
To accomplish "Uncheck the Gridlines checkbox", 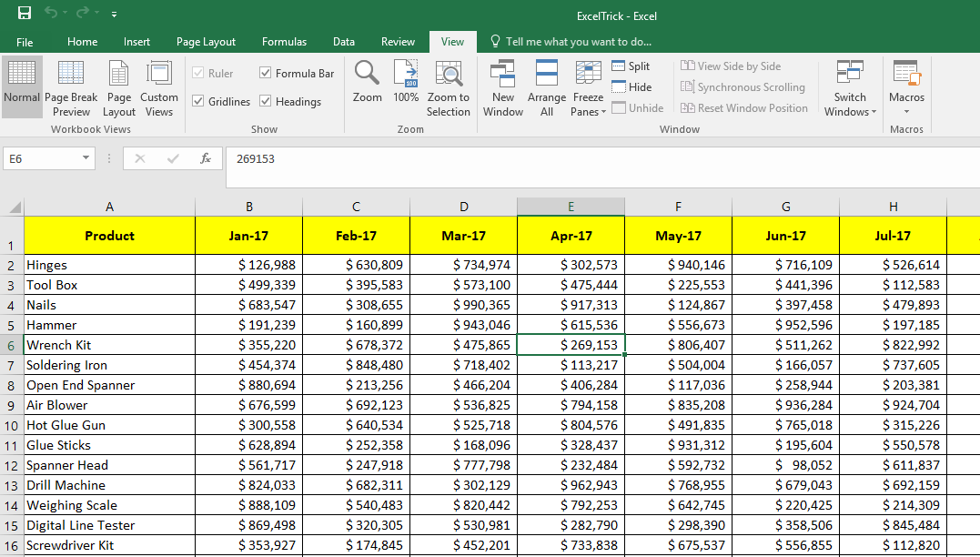I will tap(198, 102).
